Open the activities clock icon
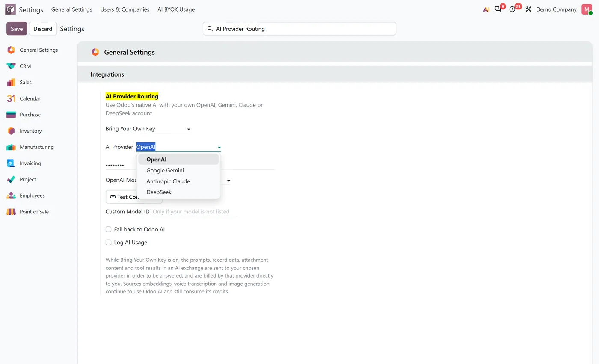 click(513, 9)
